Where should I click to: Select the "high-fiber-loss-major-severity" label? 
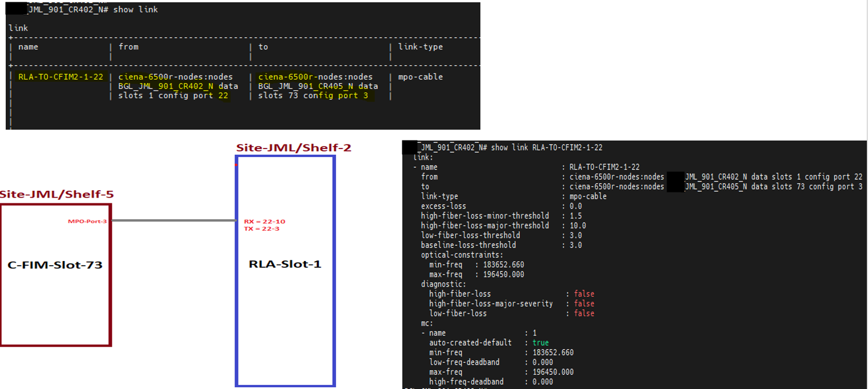coord(491,304)
